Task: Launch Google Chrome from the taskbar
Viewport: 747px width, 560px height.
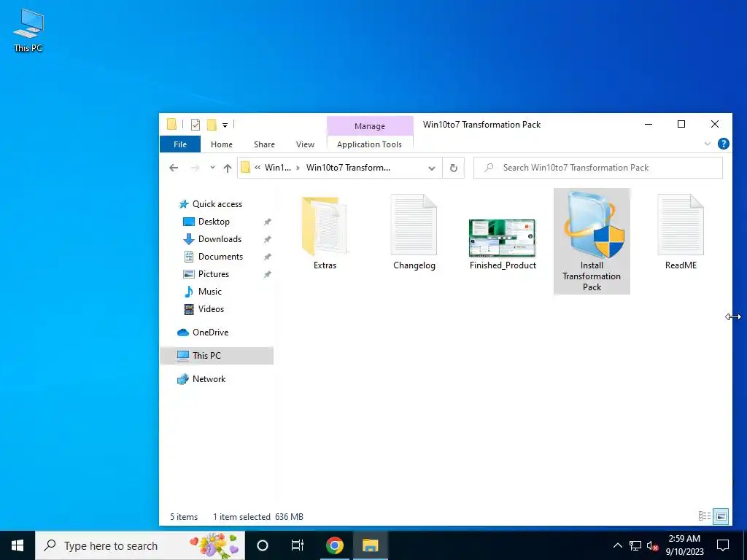Action: pos(334,545)
